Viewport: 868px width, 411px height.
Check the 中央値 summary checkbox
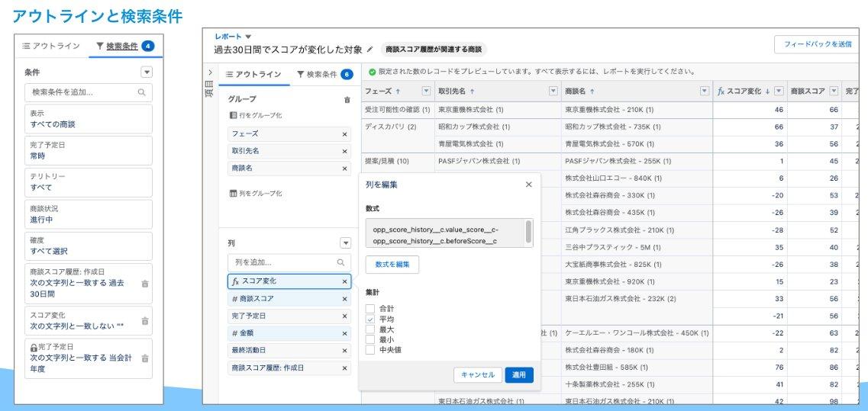[x=370, y=349]
